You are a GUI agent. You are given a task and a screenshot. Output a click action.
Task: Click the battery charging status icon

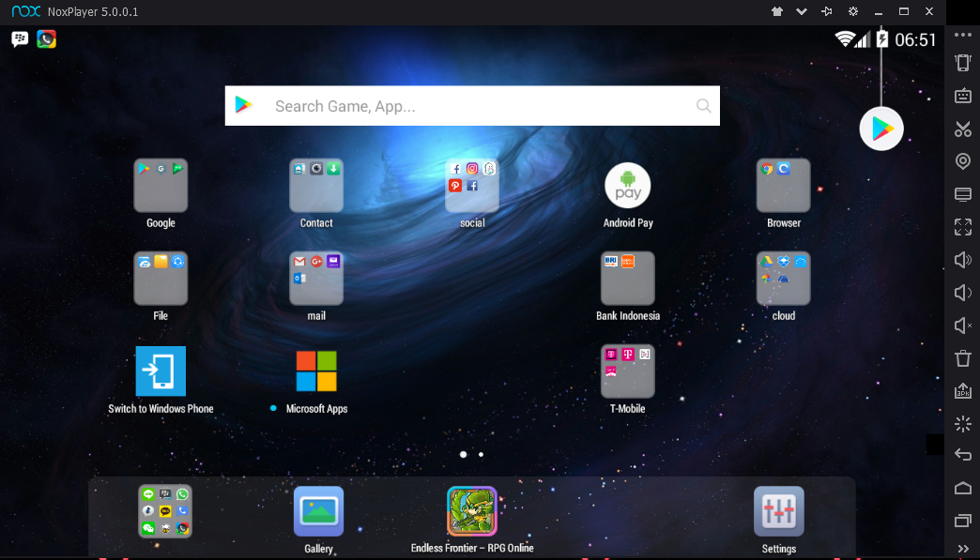pyautogui.click(x=881, y=39)
